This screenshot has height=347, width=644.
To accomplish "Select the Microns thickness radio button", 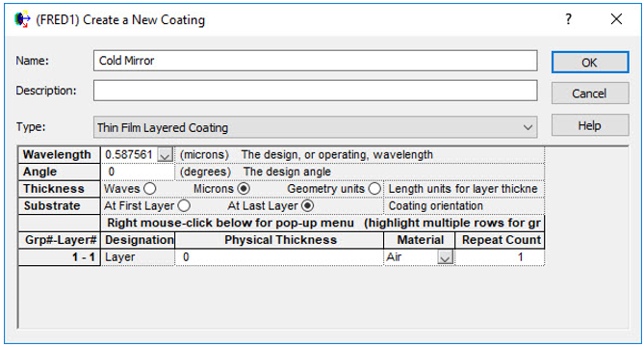I will coord(244,189).
